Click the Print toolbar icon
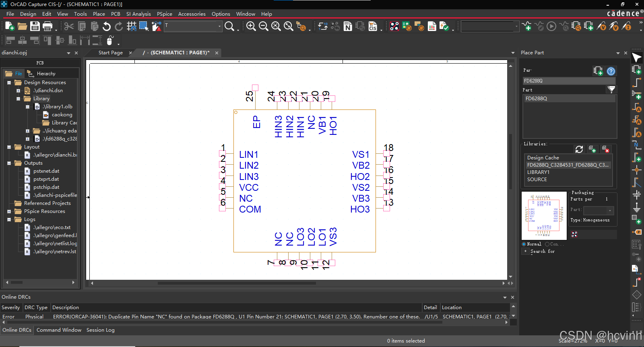The width and height of the screenshot is (644, 347). [x=47, y=26]
